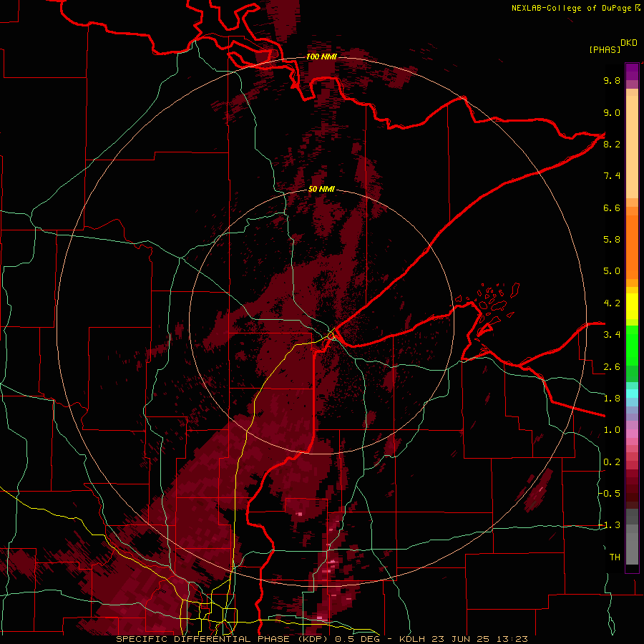644x644 pixels.
Task: Click the DKD legend title
Action: pos(629,43)
